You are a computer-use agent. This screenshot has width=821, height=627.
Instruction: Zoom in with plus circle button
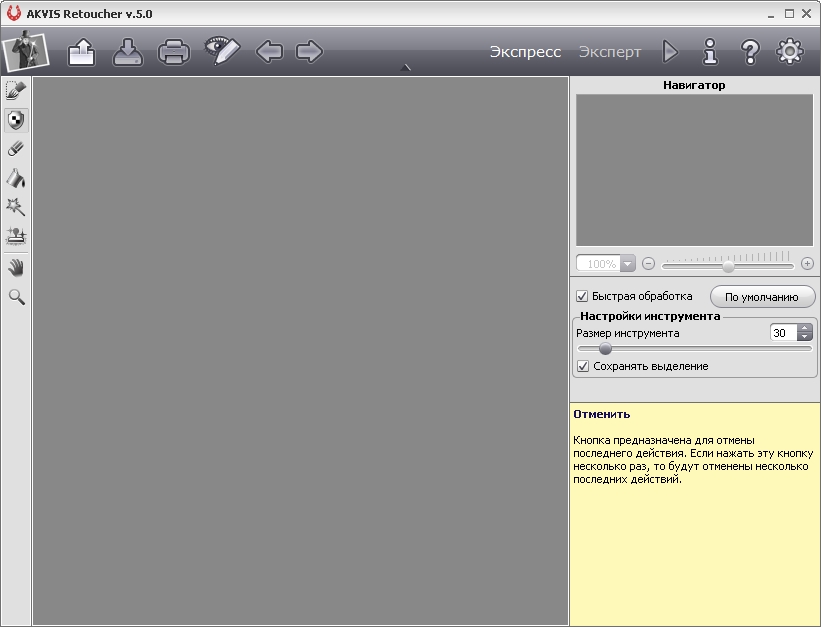(x=807, y=263)
